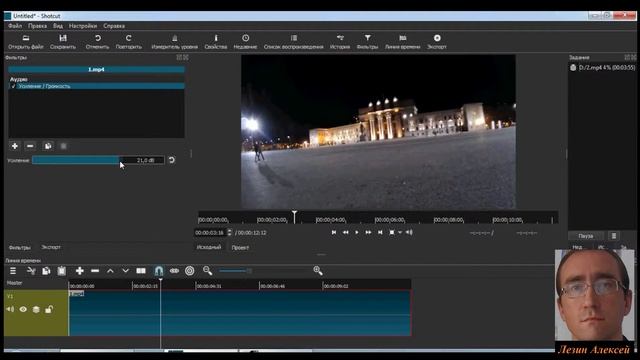The image size is (640, 360).
Task: Switch to bottom Фильтры tab
Action: point(20,247)
